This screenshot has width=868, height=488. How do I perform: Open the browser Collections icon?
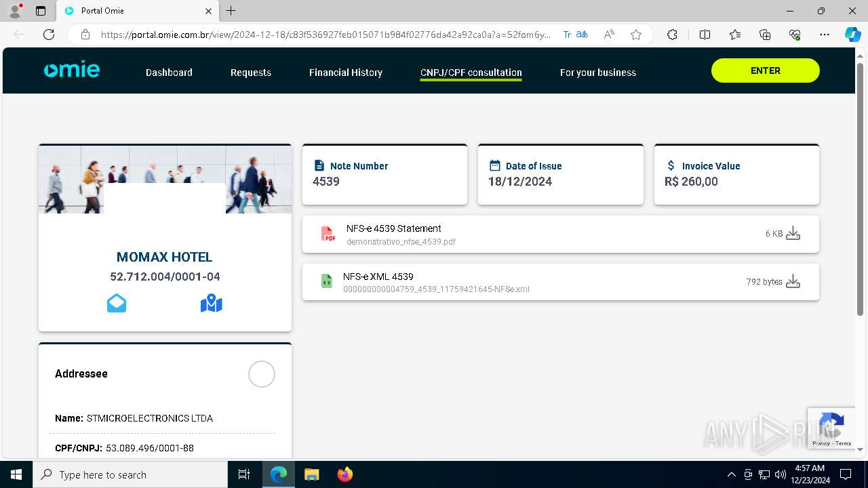click(765, 35)
